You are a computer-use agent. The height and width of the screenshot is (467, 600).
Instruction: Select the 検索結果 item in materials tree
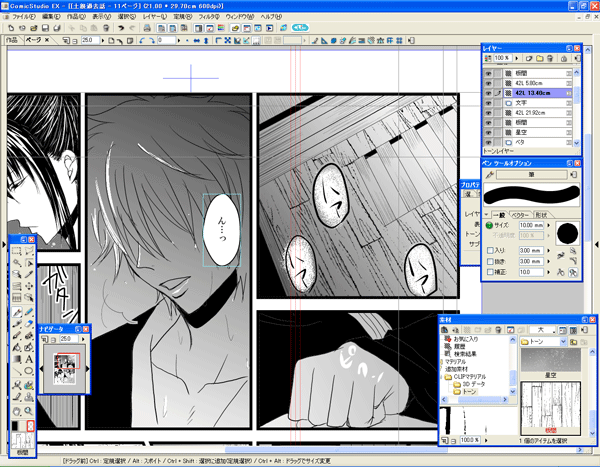(465, 354)
